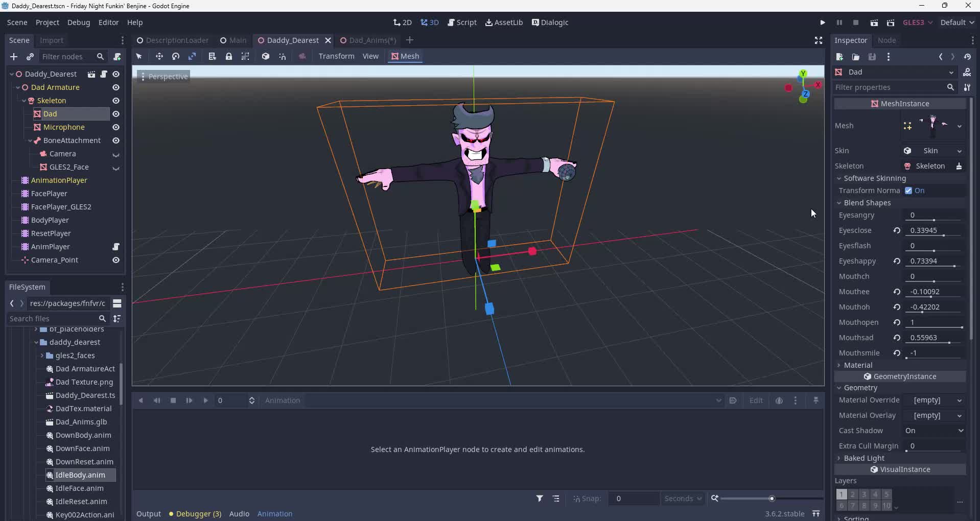Collapse the Skeleton tree node
Image resolution: width=980 pixels, height=521 pixels.
point(24,101)
